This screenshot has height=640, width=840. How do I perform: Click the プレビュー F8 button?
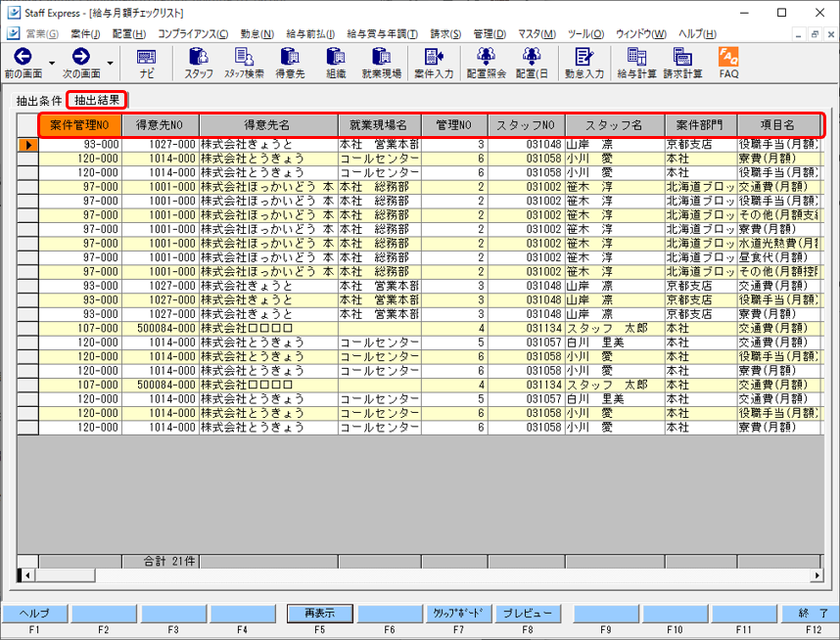(x=528, y=614)
